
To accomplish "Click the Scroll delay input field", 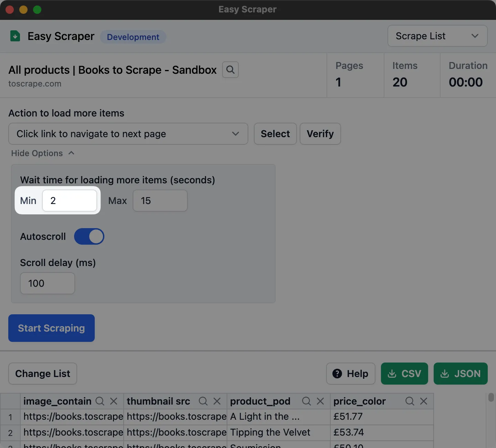I will click(x=48, y=283).
